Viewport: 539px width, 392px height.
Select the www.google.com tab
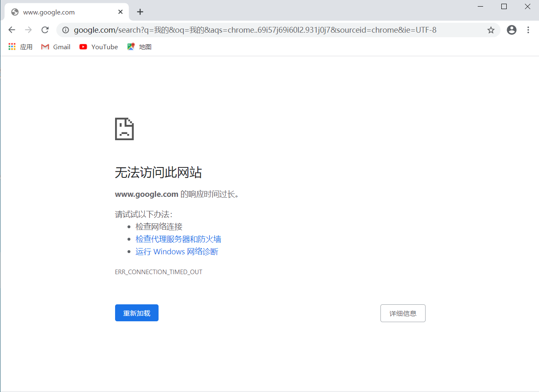(67, 12)
